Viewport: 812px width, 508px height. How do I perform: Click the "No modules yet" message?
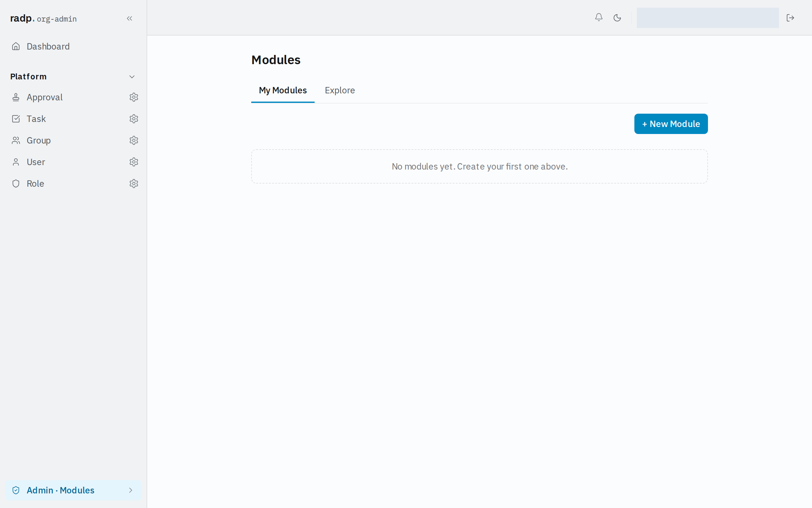pyautogui.click(x=480, y=166)
